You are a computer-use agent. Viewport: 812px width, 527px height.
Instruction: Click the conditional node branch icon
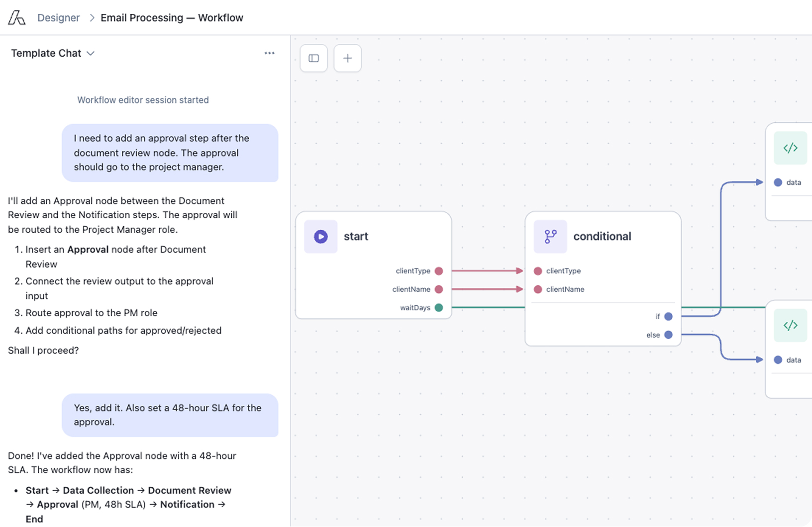tap(550, 237)
